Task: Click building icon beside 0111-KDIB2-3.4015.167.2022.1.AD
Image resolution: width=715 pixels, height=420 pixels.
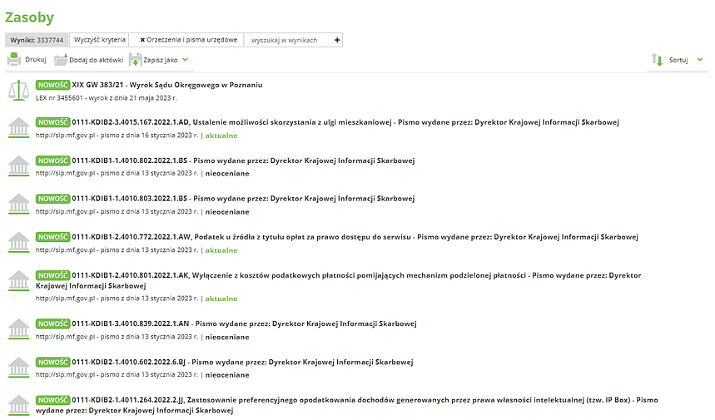Action: coord(17,127)
